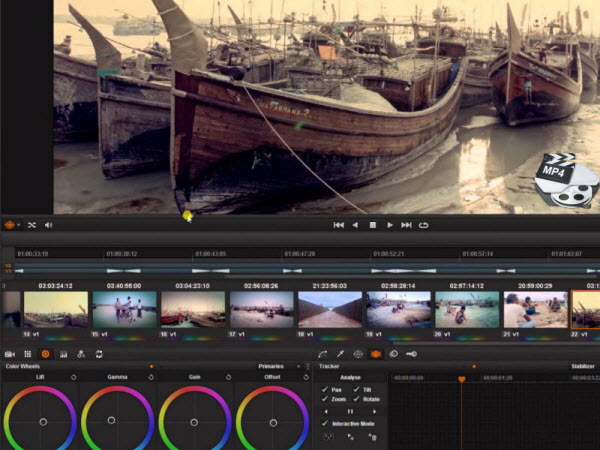600x450 pixels.
Task: Open the Camera Raw palette
Action: tap(10, 354)
